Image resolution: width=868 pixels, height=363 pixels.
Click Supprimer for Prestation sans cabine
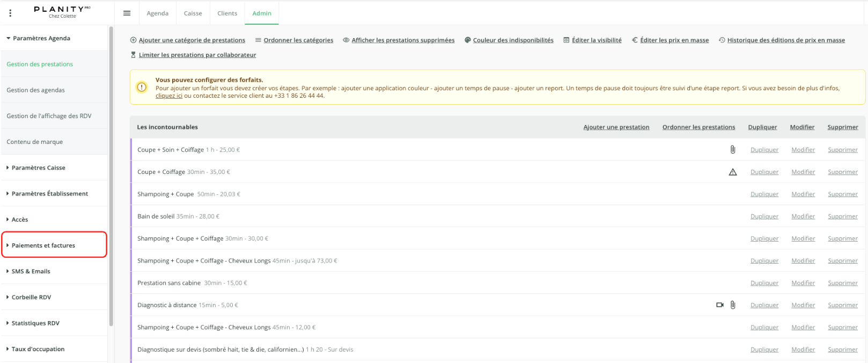click(843, 283)
